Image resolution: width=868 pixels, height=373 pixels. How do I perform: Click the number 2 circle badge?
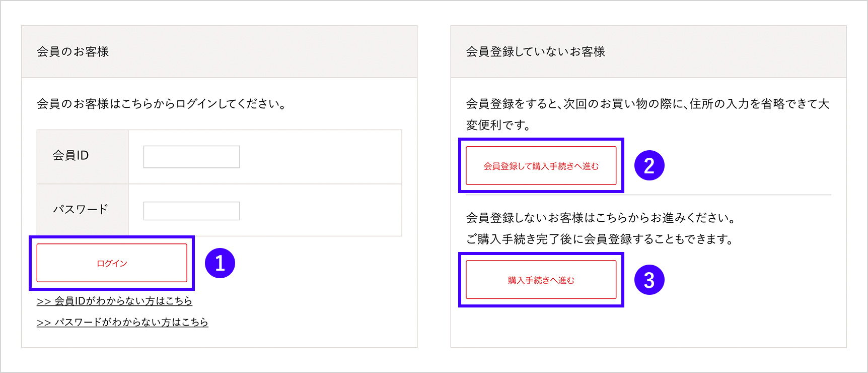point(649,166)
